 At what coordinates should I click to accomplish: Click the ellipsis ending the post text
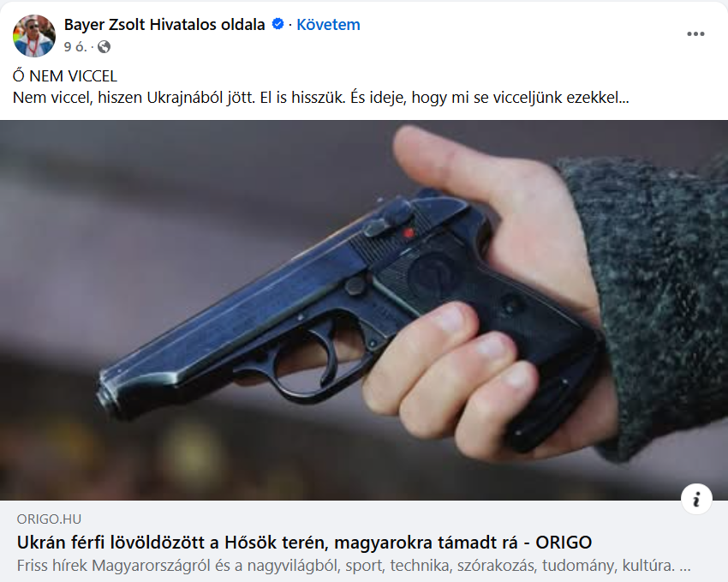pyautogui.click(x=624, y=98)
